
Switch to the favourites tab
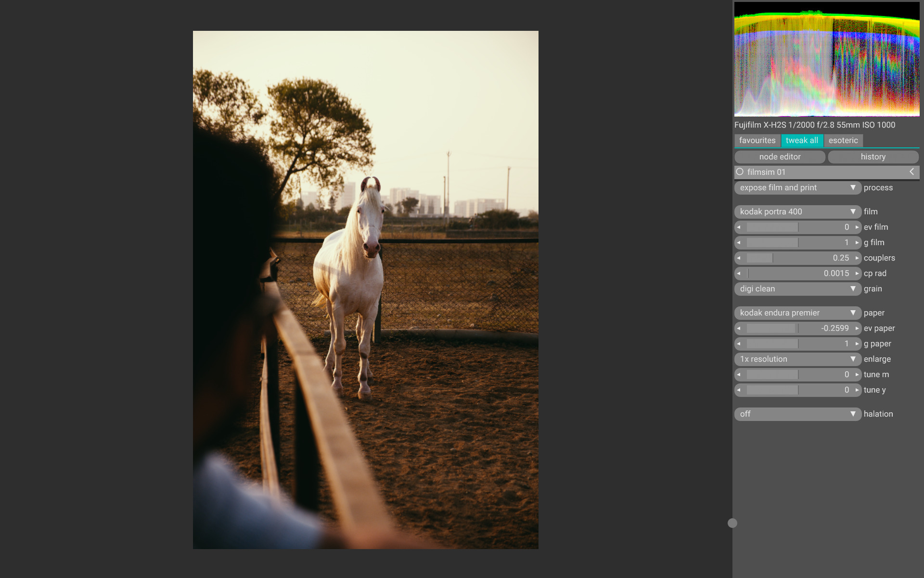tap(757, 140)
